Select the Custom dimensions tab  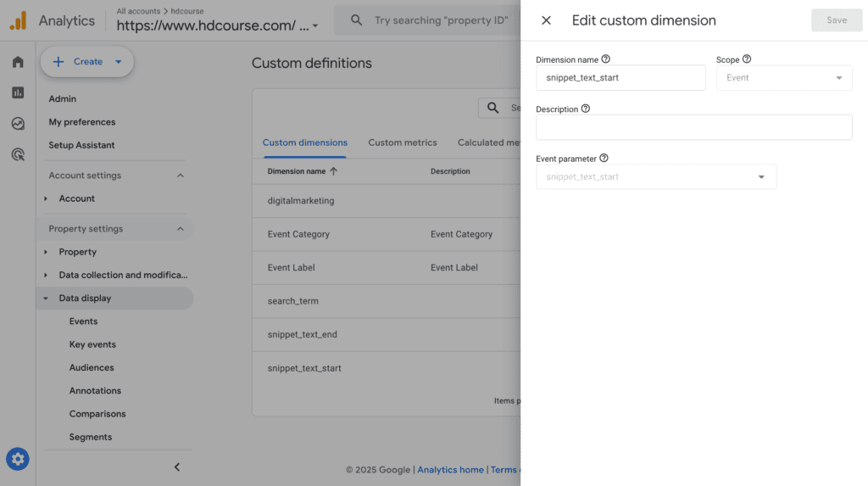[305, 142]
